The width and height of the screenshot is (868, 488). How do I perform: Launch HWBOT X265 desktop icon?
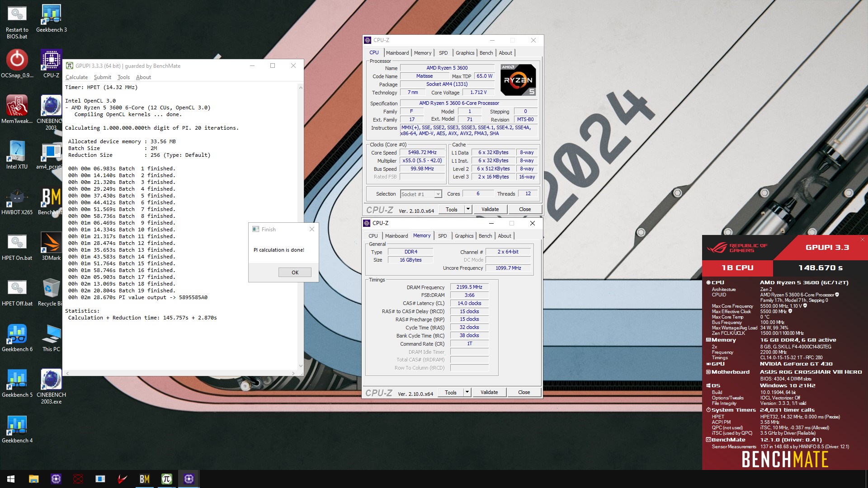17,201
